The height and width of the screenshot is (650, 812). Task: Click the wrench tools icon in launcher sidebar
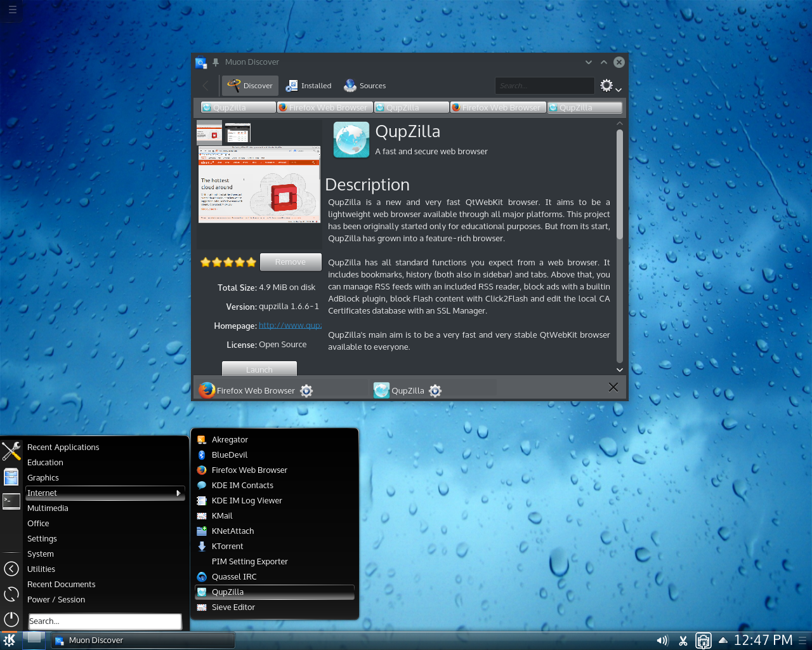pos(11,451)
